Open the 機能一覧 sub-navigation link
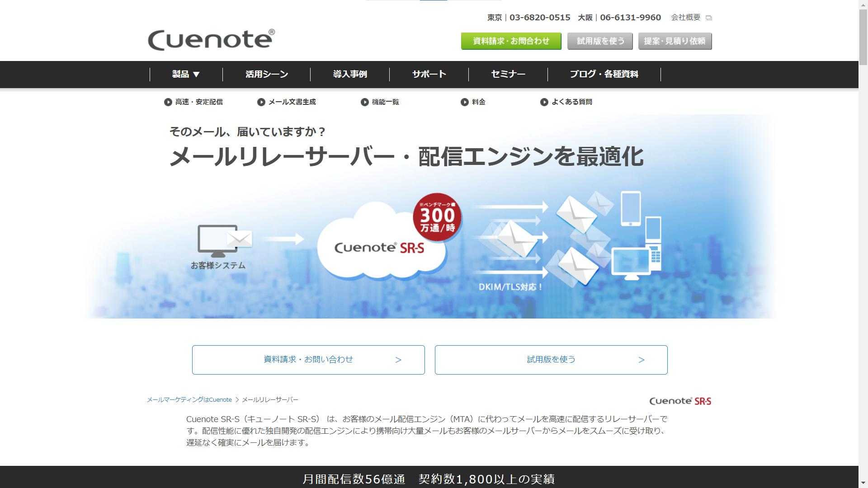 coord(385,102)
